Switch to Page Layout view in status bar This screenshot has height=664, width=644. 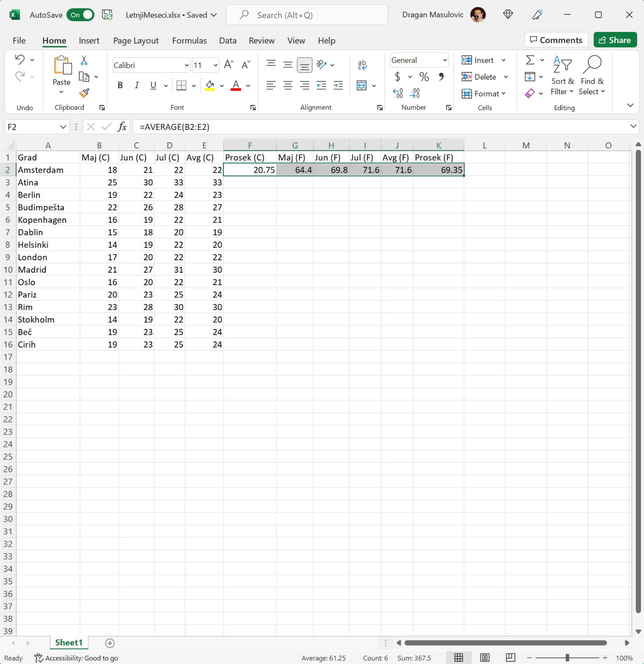485,658
